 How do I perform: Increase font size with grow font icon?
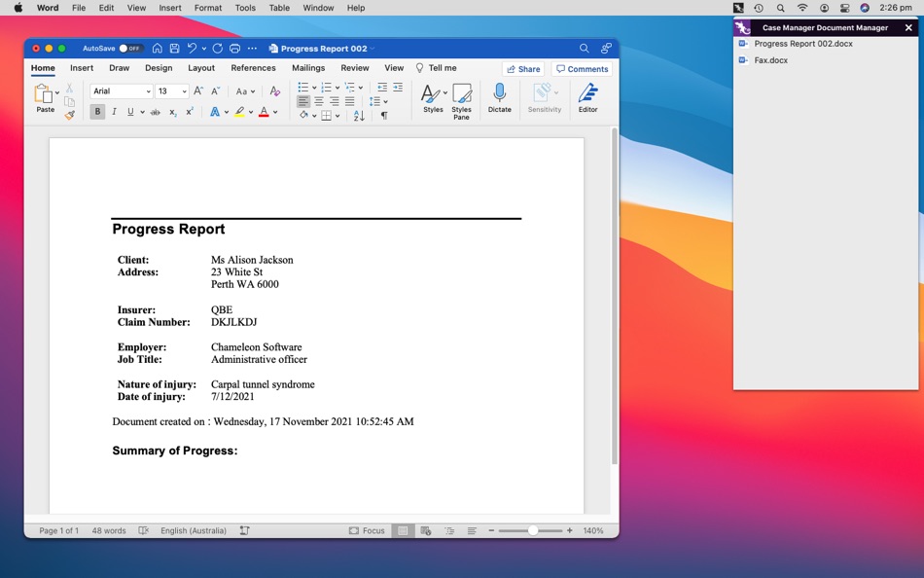[198, 90]
